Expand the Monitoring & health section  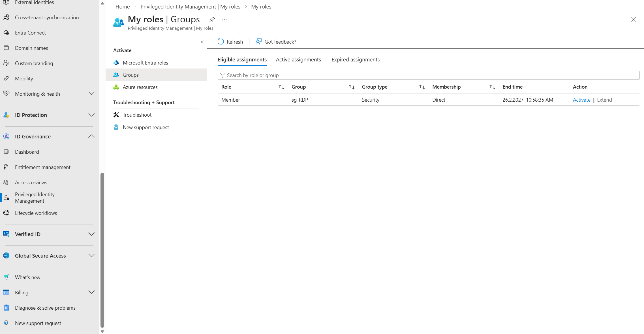pyautogui.click(x=91, y=94)
